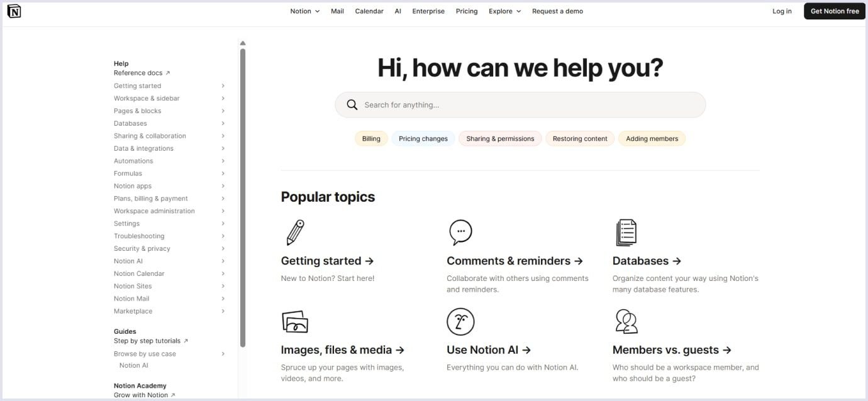Click the Get Notion free button
Viewport: 868px width, 401px height.
pyautogui.click(x=834, y=11)
